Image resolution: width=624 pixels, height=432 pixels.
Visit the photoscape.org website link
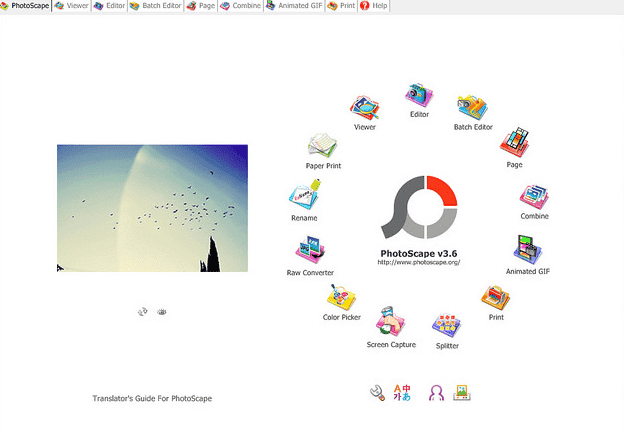tap(419, 262)
